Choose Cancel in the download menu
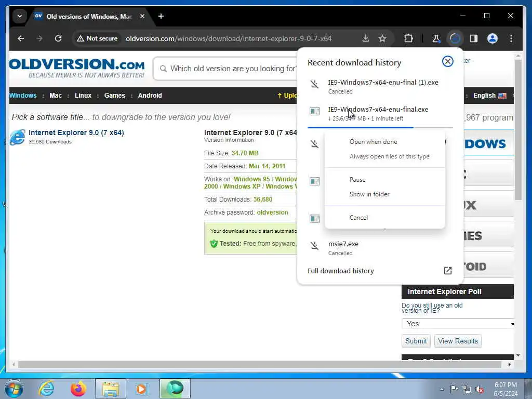The height and width of the screenshot is (399, 532). coord(358,218)
